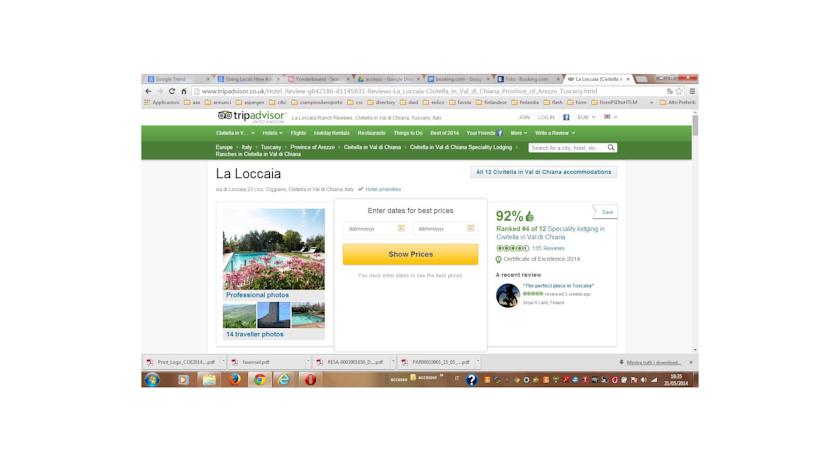Open the EUR currency dropdown
This screenshot has width=840, height=460.
(x=586, y=117)
